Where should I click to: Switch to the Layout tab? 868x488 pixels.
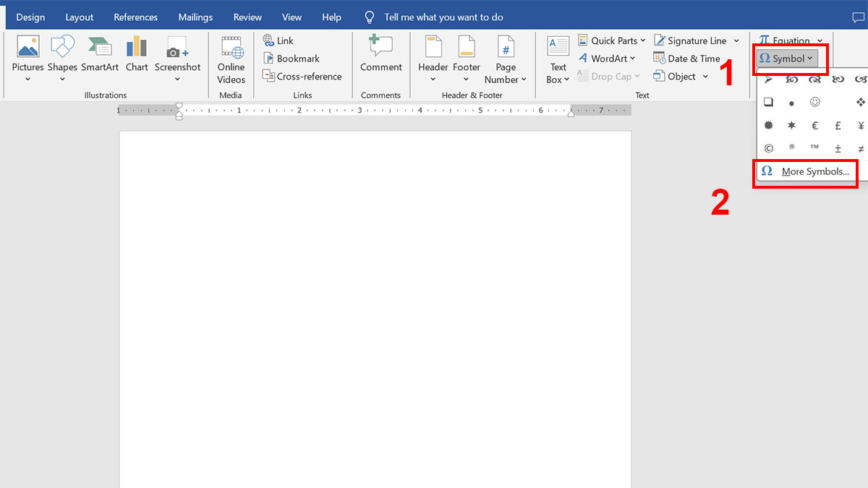(79, 17)
